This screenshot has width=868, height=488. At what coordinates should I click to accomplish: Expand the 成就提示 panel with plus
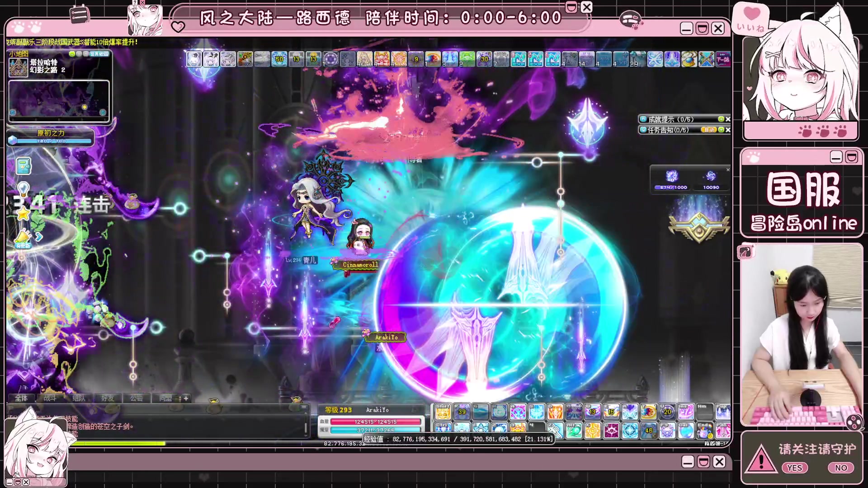tap(721, 119)
